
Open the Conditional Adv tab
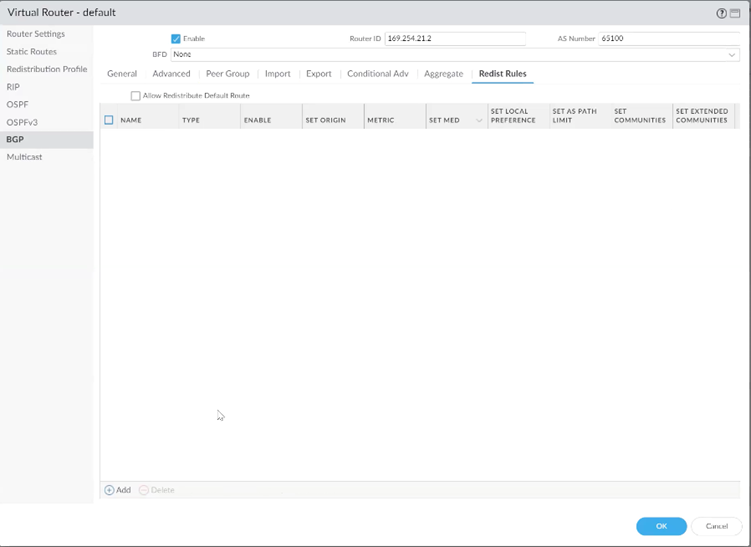point(377,74)
